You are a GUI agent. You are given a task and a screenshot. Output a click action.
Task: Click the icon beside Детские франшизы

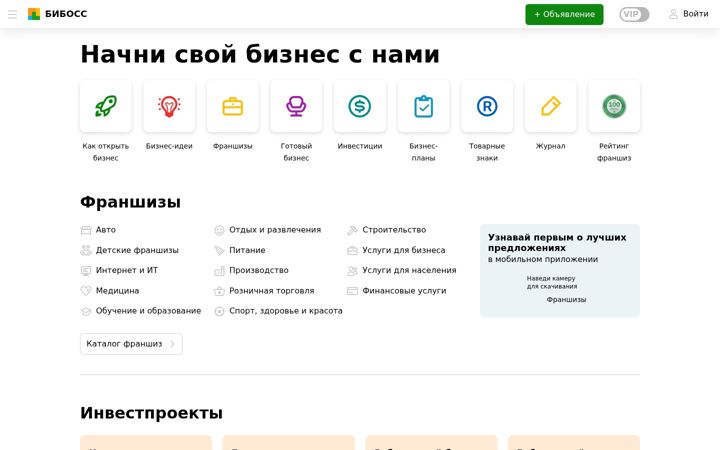pos(86,250)
